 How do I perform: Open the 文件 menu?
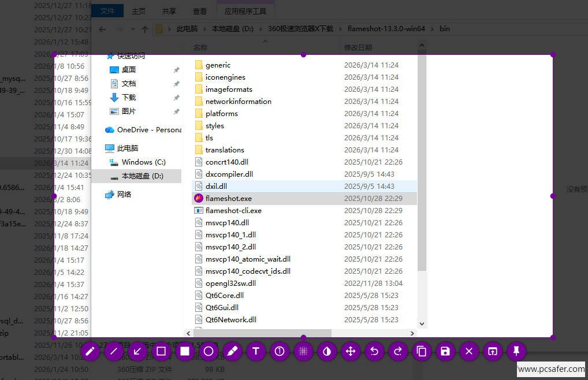click(x=107, y=11)
